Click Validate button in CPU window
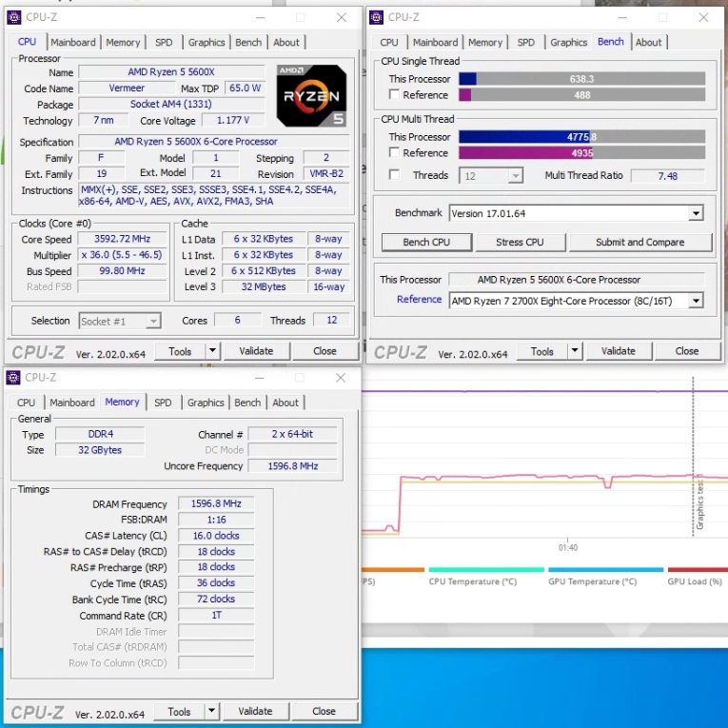 (256, 351)
